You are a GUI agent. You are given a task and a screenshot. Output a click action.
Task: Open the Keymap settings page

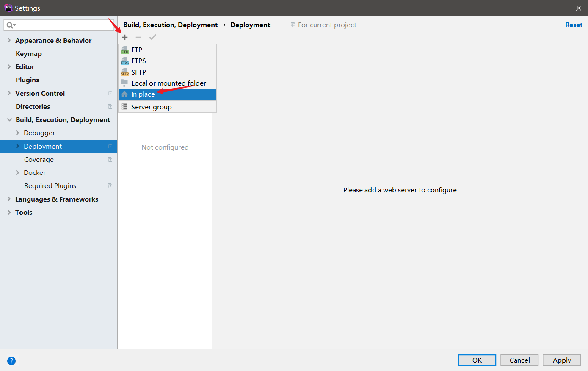click(x=29, y=53)
